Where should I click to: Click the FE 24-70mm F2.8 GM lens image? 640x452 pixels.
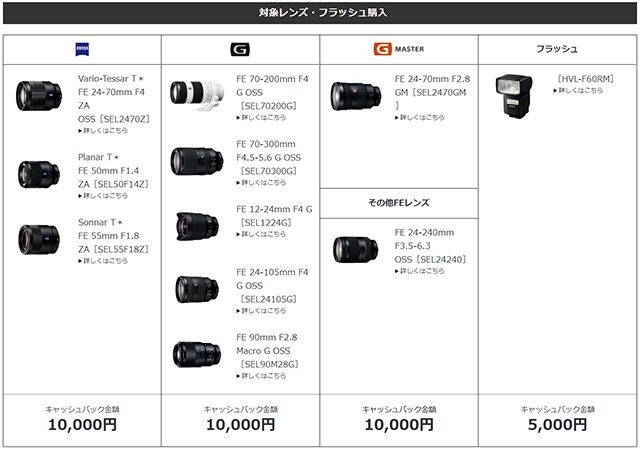(x=358, y=96)
